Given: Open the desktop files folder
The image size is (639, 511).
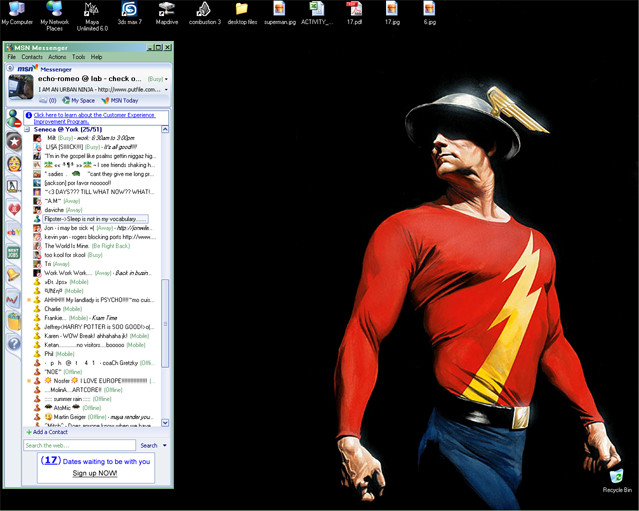Looking at the screenshot, I should (242, 13).
